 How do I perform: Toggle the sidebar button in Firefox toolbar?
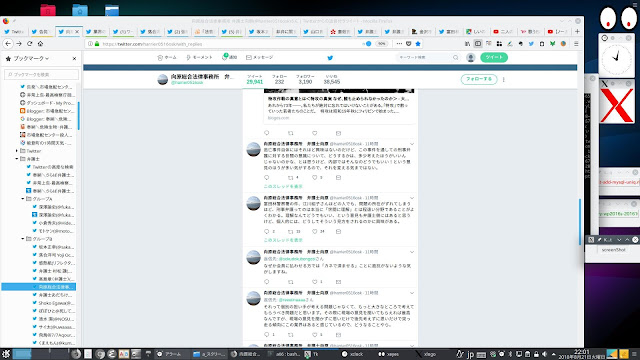point(478,44)
